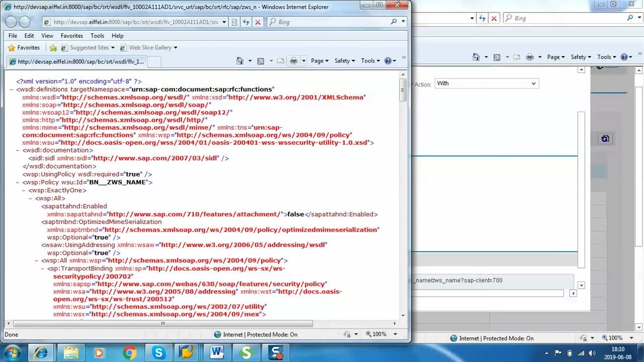
Task: Click scroll-down arrow of XML page scrollbar
Action: point(403,316)
